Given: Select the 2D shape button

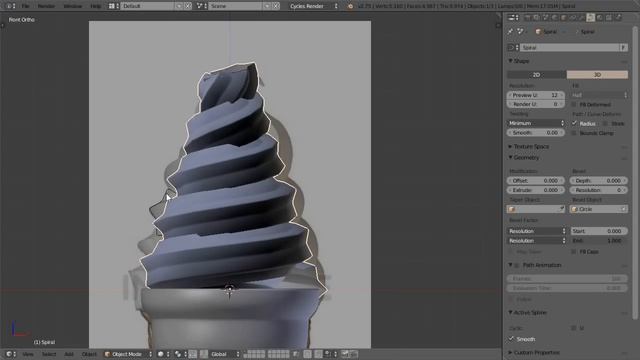Looking at the screenshot, I should click(537, 75).
